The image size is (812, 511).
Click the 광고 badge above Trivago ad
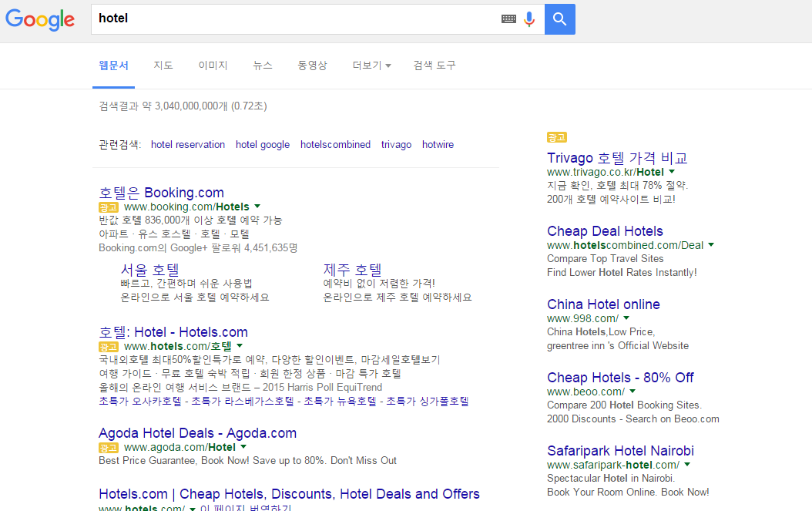[557, 137]
